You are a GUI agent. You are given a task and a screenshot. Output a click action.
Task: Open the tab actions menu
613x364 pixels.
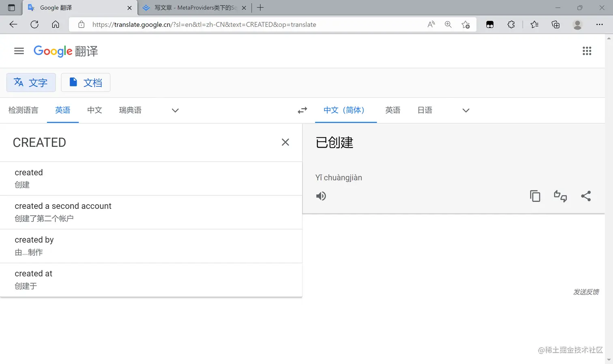[11, 8]
